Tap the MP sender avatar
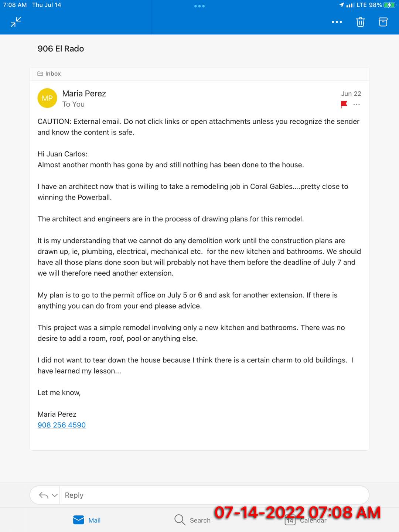The width and height of the screenshot is (399, 532). [x=47, y=98]
